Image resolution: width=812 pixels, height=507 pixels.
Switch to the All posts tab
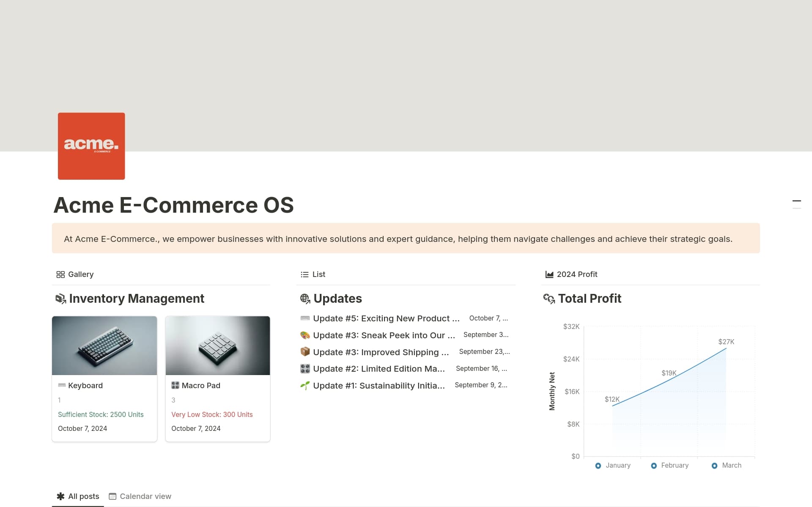coord(78,496)
